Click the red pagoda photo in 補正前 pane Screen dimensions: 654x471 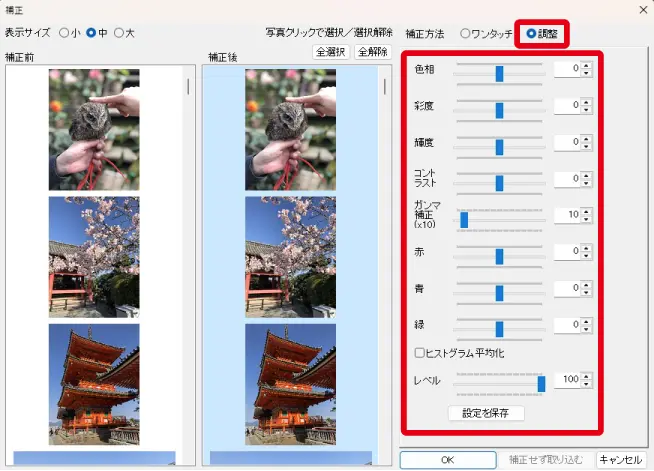pos(94,384)
